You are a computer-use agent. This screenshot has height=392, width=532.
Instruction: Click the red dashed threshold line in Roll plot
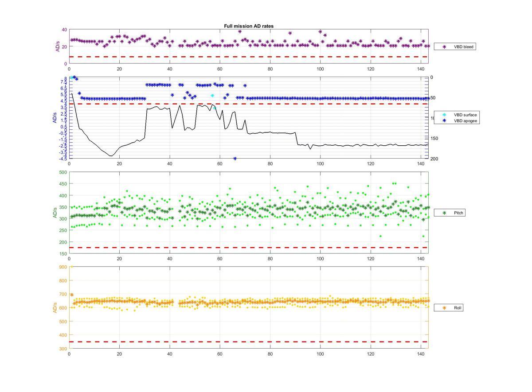pyautogui.click(x=249, y=342)
